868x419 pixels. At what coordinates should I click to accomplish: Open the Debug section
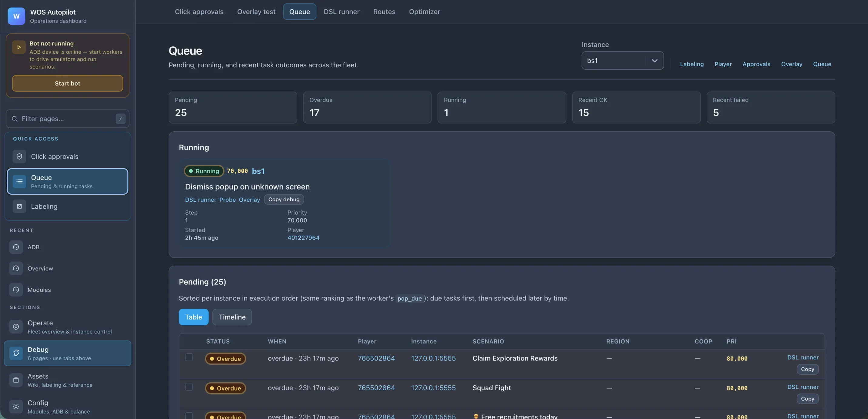(x=67, y=353)
